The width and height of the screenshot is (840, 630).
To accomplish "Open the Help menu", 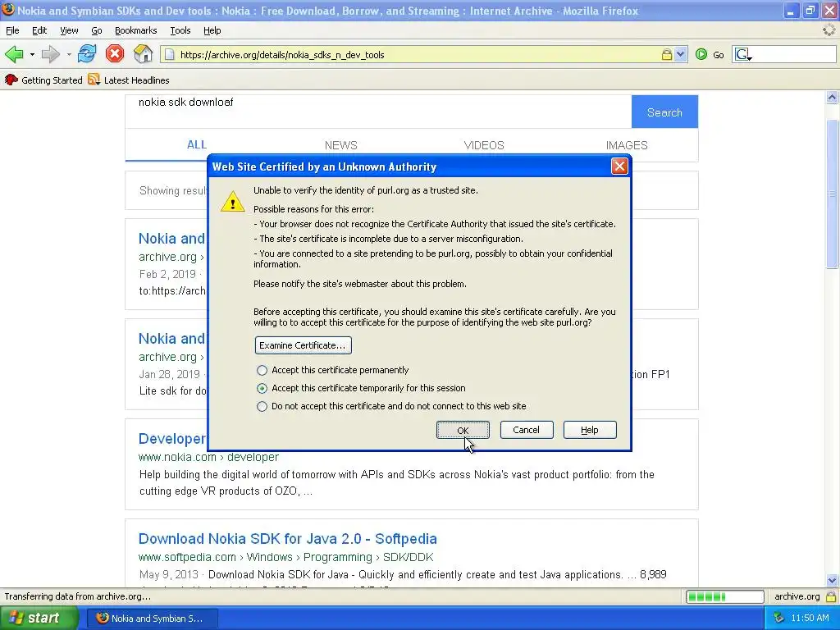I will [x=212, y=30].
